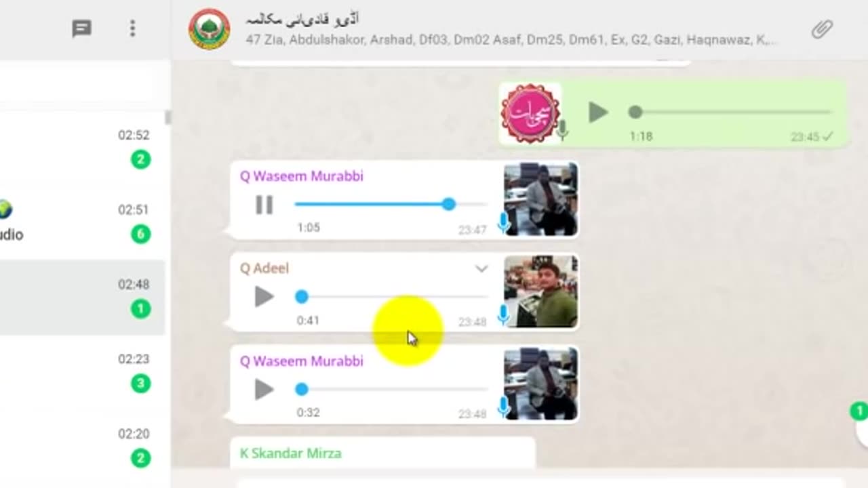Open group info from the participants list
The height and width of the screenshot is (488, 868).
coord(511,40)
